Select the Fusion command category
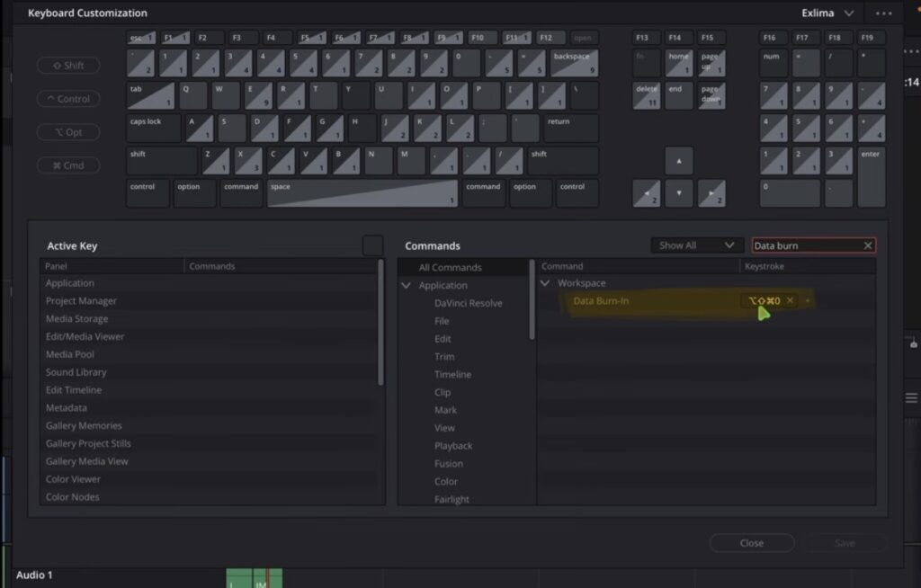The image size is (921, 588). 448,463
